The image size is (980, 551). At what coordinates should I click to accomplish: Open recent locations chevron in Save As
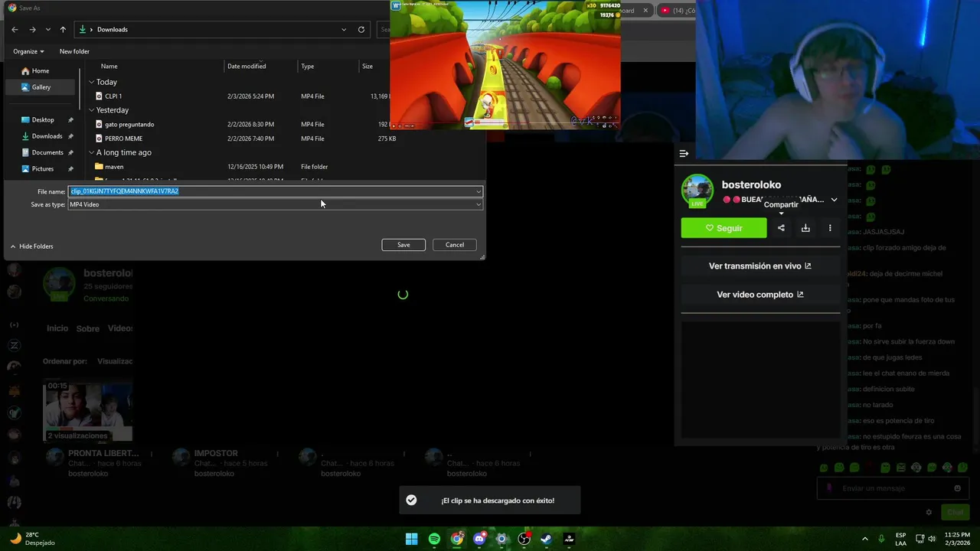click(x=48, y=29)
